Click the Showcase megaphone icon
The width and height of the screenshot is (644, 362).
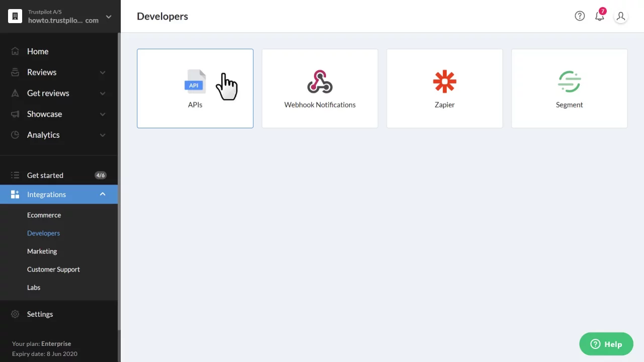click(15, 114)
